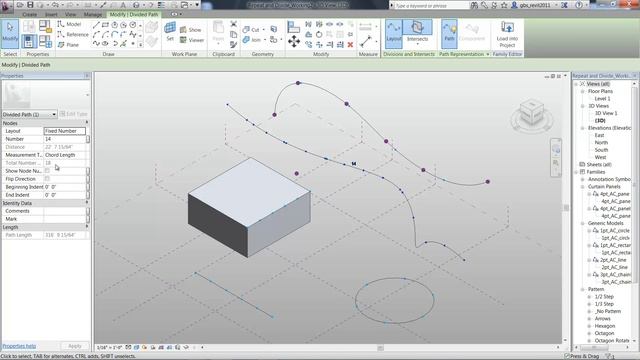This screenshot has width=640, height=360.
Task: Click the Comments value field
Action: [x=64, y=211]
